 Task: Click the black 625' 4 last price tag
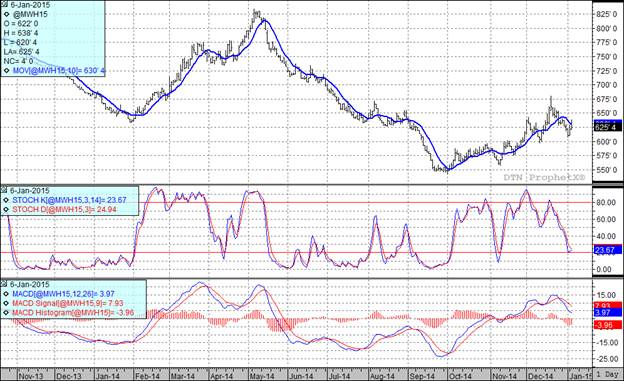pos(608,127)
